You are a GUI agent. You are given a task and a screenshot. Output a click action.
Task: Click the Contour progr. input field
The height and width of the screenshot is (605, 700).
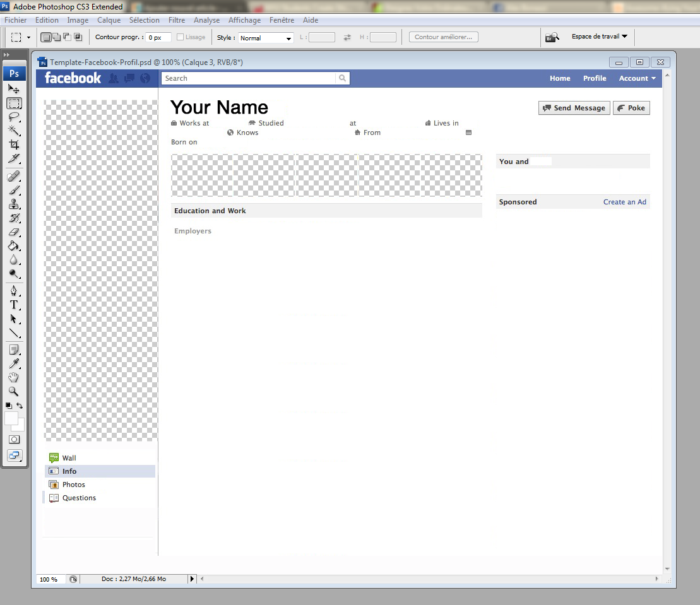tap(158, 38)
